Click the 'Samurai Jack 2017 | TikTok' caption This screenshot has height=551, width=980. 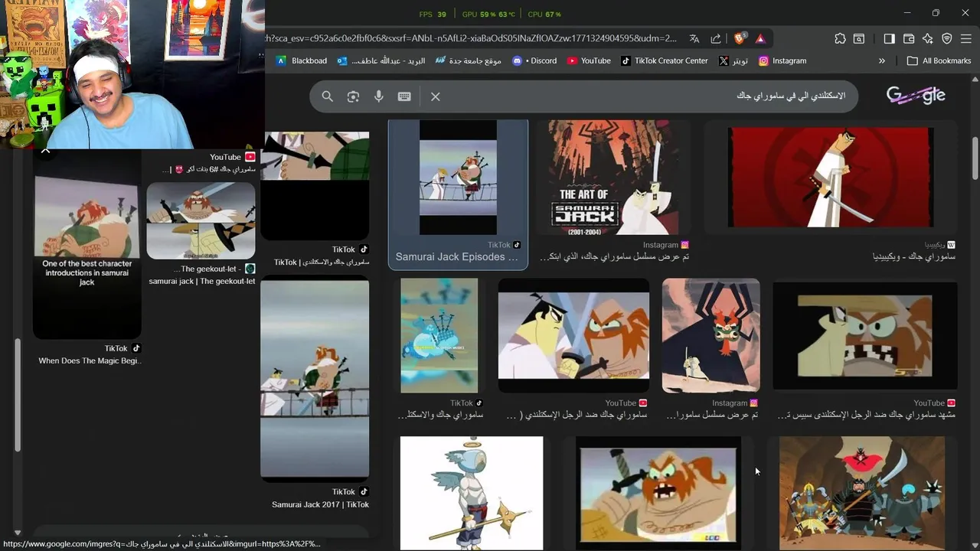click(x=320, y=504)
